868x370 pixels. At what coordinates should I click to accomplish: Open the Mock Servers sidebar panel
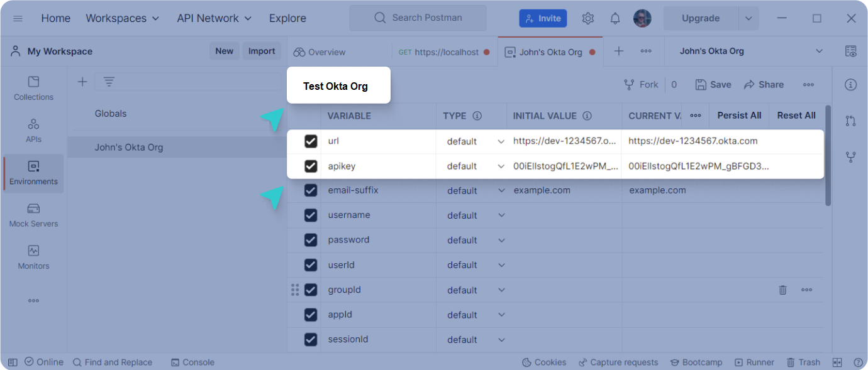point(33,215)
